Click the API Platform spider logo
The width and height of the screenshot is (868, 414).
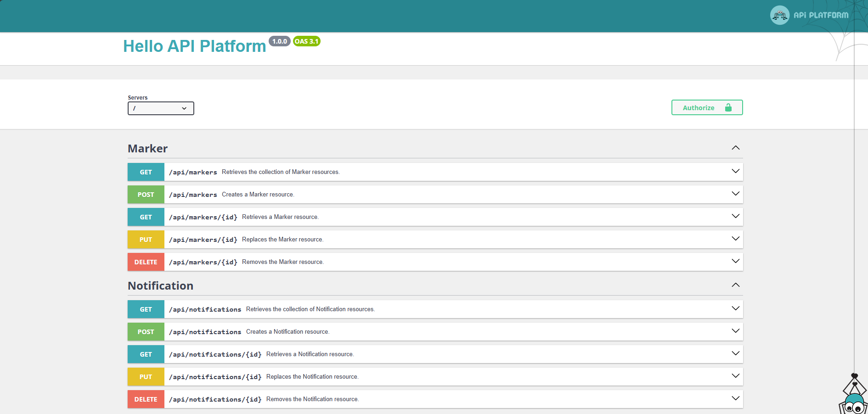click(x=779, y=15)
